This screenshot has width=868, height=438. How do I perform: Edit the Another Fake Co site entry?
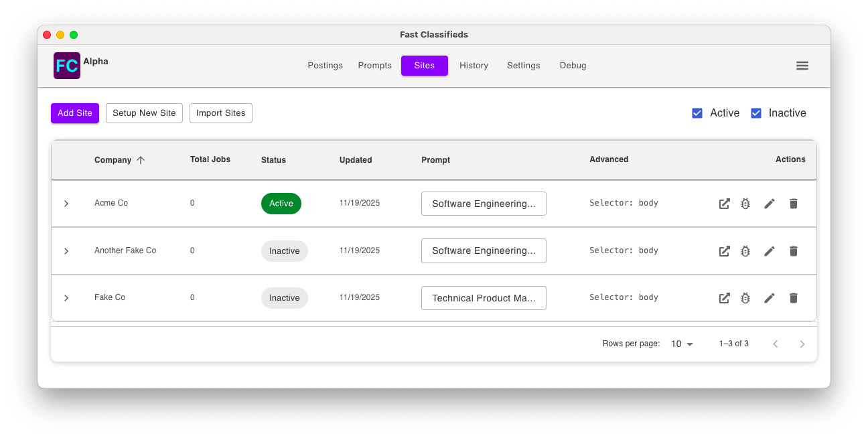tap(770, 251)
